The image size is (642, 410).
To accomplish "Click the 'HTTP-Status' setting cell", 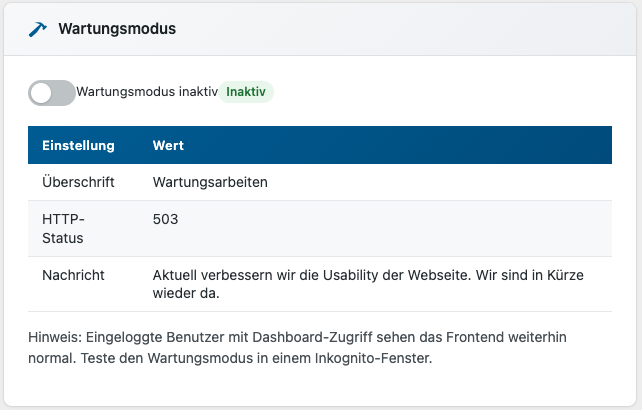I will coord(64,228).
